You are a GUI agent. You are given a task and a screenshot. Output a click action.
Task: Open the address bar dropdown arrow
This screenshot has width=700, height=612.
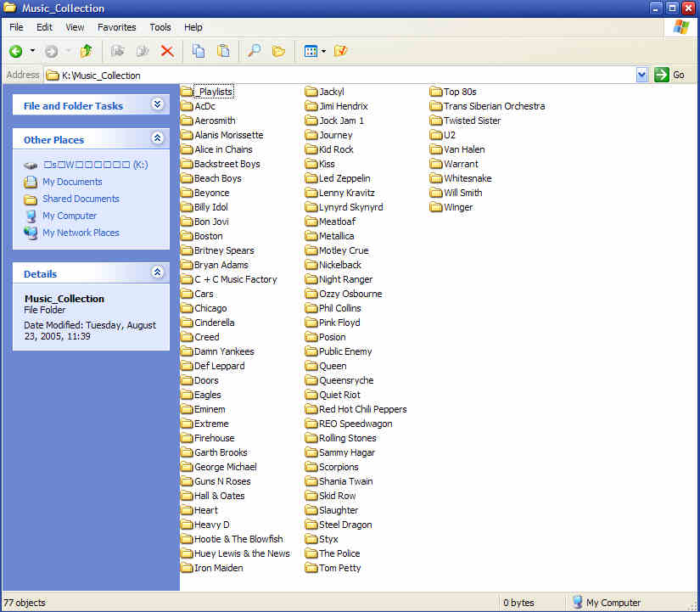[x=641, y=75]
